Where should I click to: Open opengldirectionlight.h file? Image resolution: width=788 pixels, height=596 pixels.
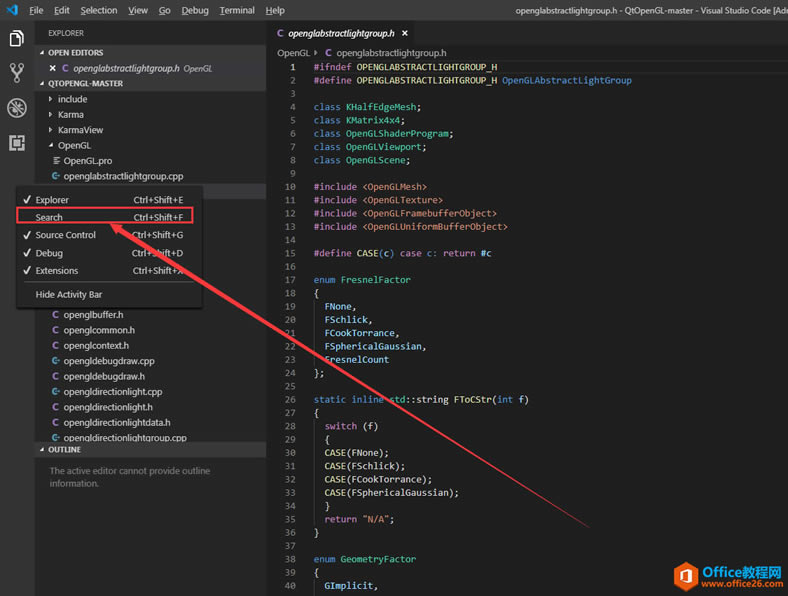[108, 407]
